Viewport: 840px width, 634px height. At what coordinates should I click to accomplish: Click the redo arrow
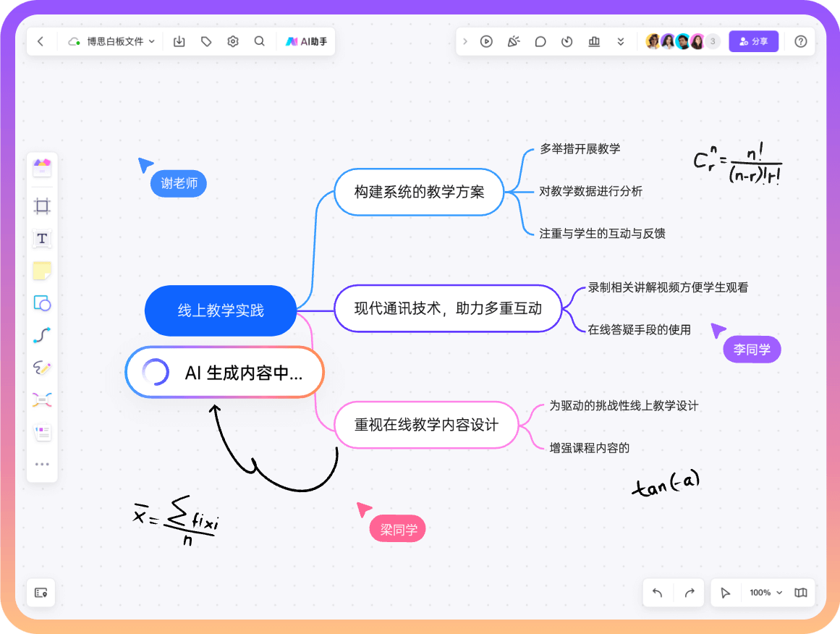[690, 592]
